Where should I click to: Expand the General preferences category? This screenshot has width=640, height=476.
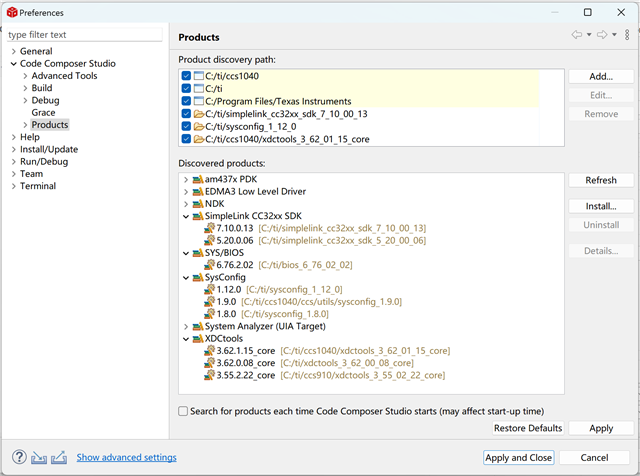coord(12,51)
